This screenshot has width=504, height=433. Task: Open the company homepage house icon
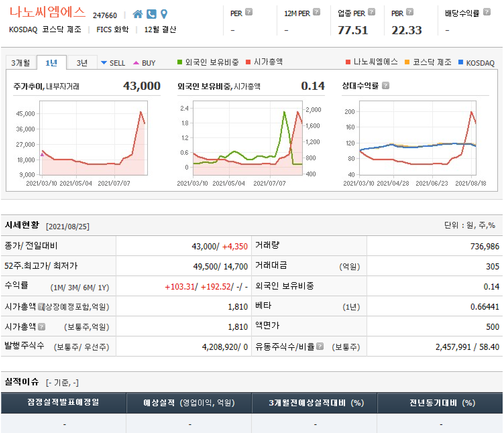(137, 14)
